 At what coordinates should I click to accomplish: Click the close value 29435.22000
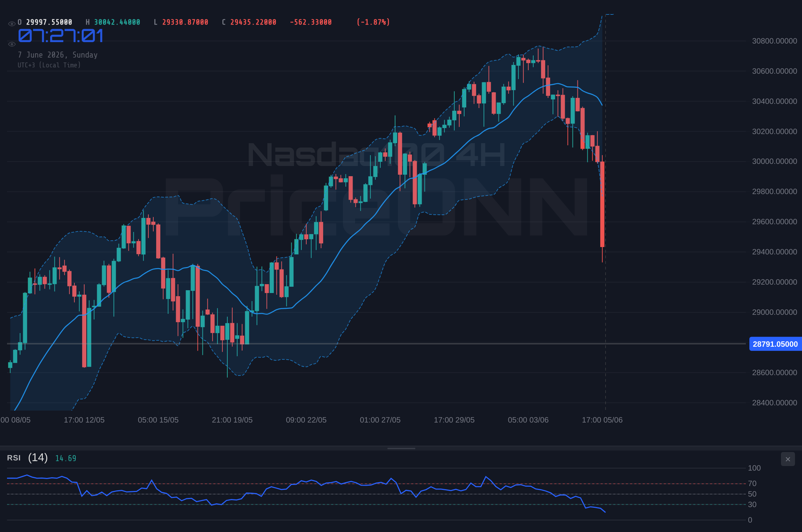point(253,22)
